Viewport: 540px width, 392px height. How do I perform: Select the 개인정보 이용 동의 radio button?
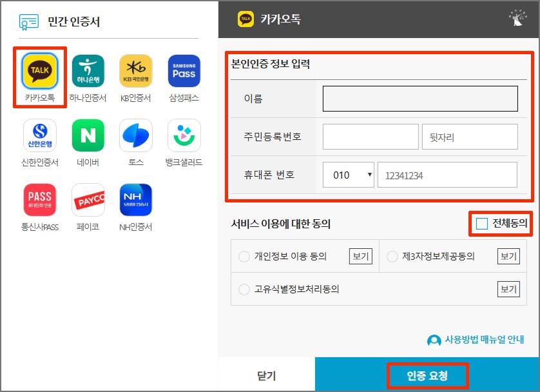pyautogui.click(x=244, y=256)
